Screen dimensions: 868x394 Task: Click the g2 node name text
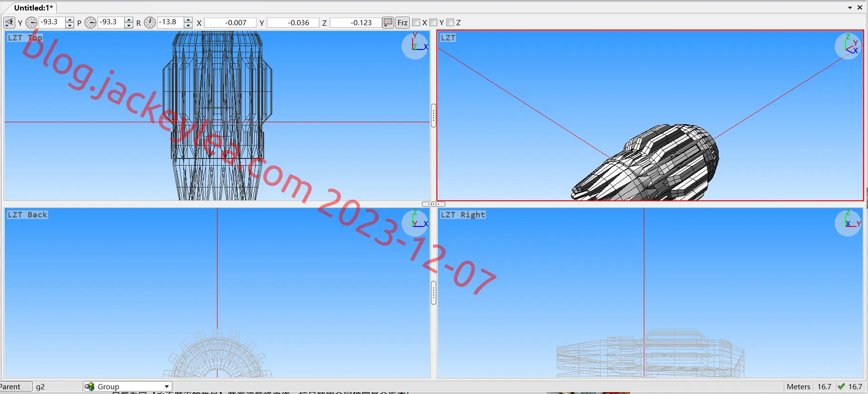click(x=40, y=387)
